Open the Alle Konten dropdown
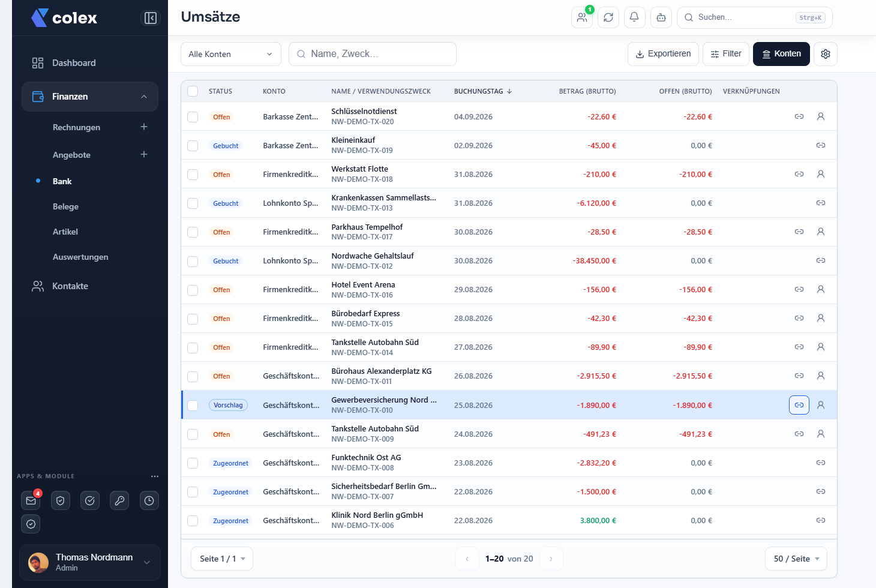The width and height of the screenshot is (876, 588). coord(231,54)
